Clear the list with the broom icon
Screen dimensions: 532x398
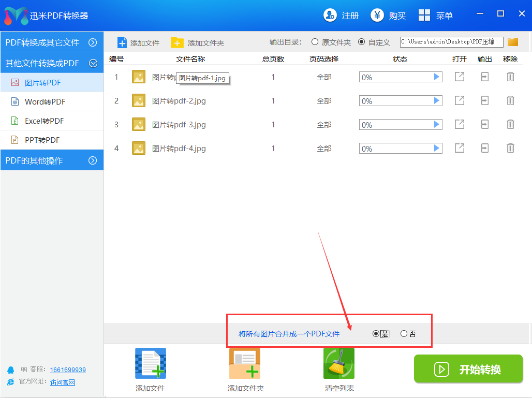[x=339, y=364]
